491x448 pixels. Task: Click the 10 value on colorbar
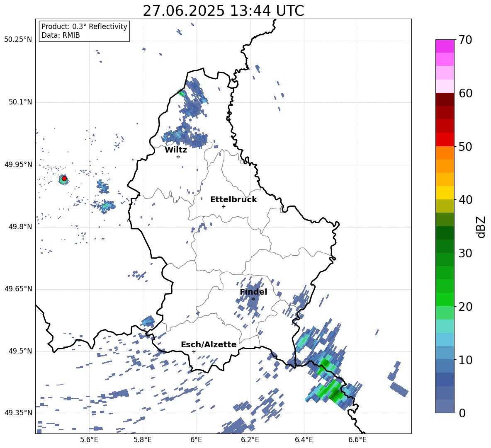pos(465,360)
